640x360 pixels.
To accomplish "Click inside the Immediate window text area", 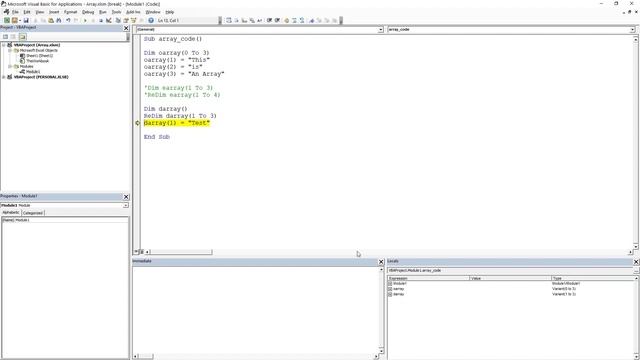I will [x=256, y=310].
